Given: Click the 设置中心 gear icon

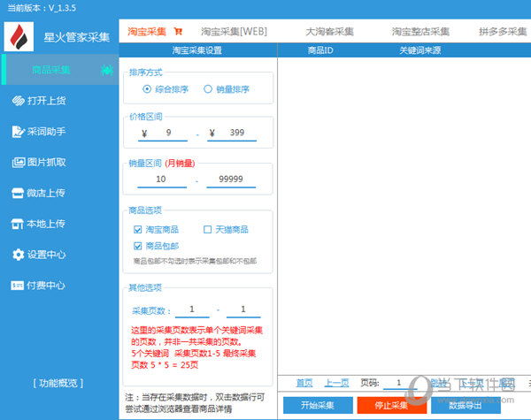Looking at the screenshot, I should (x=18, y=255).
